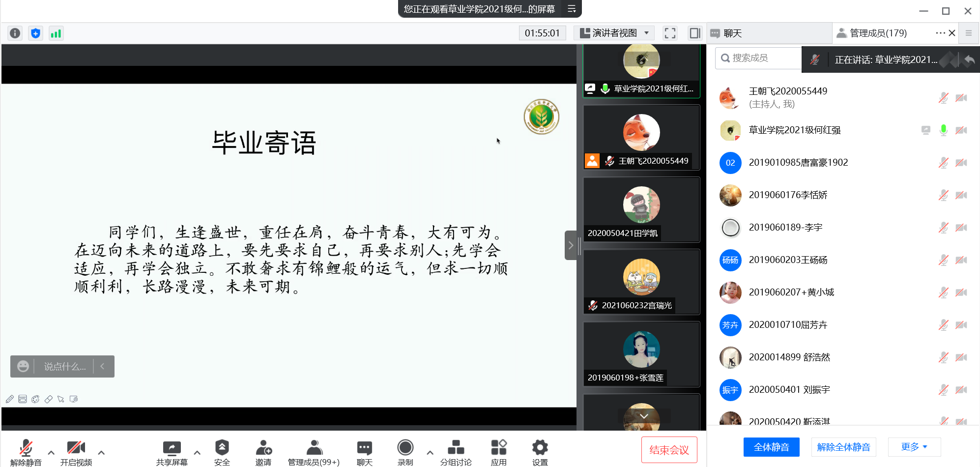Click the 结束会议 button

(669, 449)
